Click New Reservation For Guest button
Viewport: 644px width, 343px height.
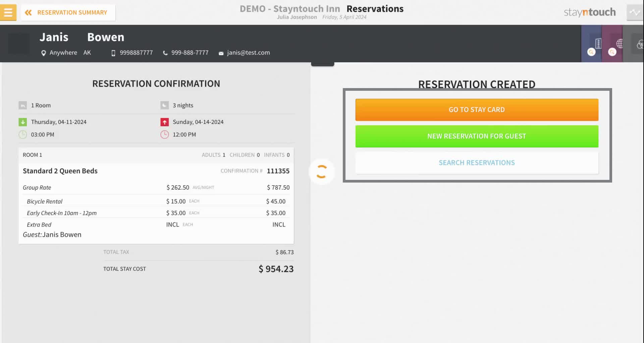pyautogui.click(x=477, y=136)
